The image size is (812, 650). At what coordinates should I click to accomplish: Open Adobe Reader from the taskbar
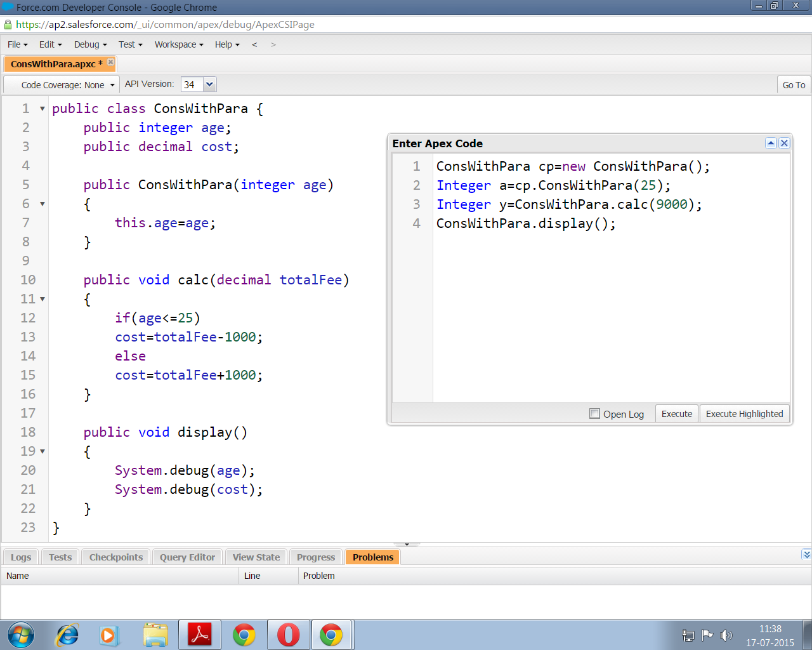(200, 635)
